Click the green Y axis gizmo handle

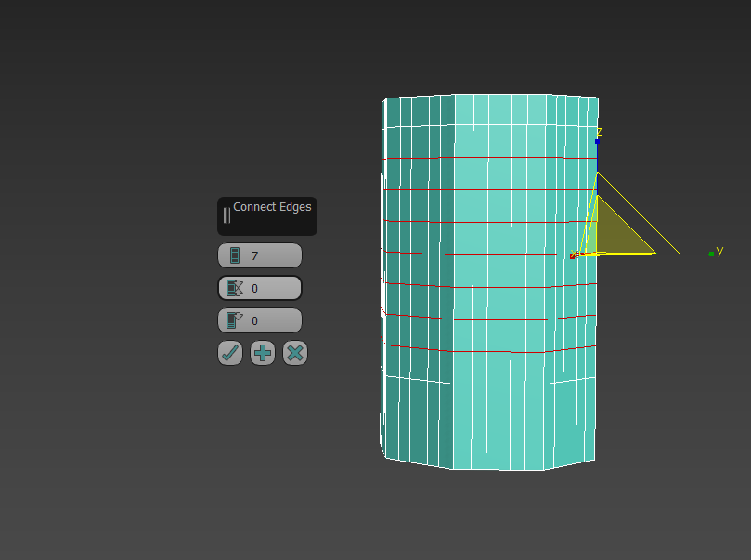pos(711,254)
